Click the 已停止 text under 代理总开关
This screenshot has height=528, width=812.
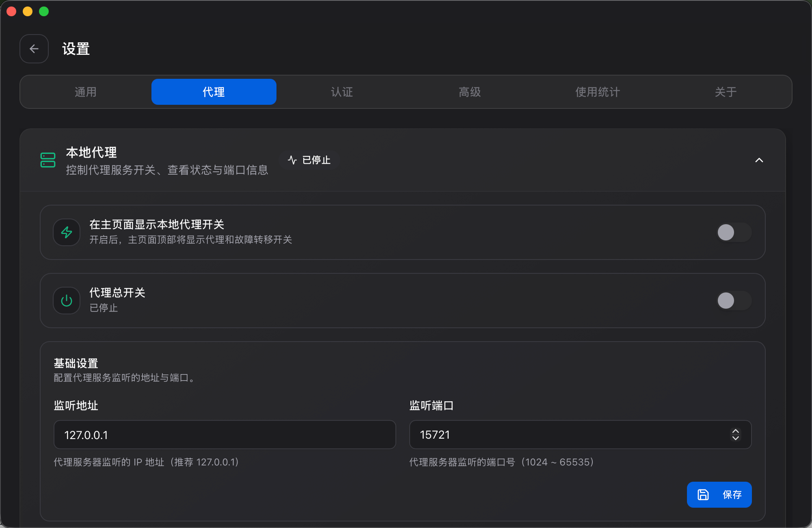coord(104,308)
